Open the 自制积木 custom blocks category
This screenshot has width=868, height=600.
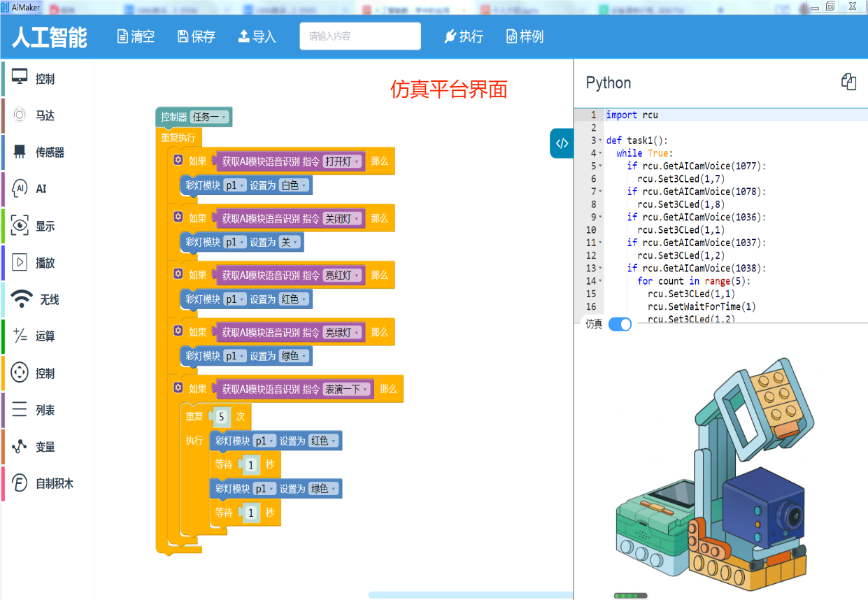pyautogui.click(x=54, y=483)
